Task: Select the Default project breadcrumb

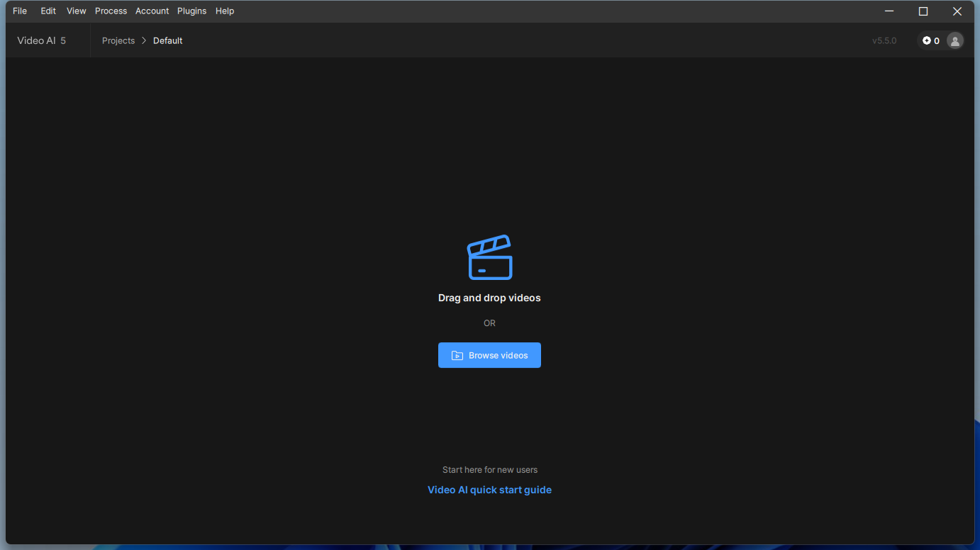Action: point(168,40)
